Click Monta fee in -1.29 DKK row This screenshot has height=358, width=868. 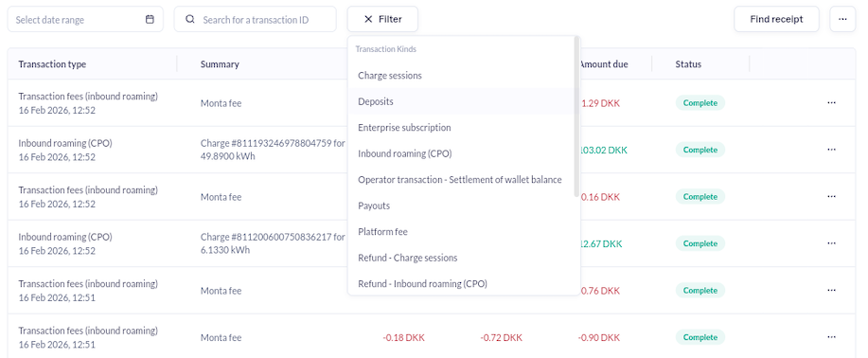click(x=221, y=103)
